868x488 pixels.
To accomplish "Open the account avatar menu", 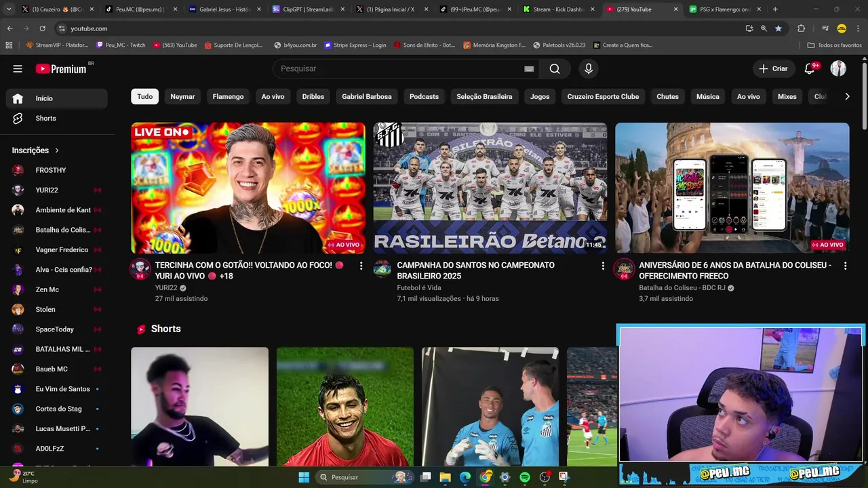I will 839,68.
